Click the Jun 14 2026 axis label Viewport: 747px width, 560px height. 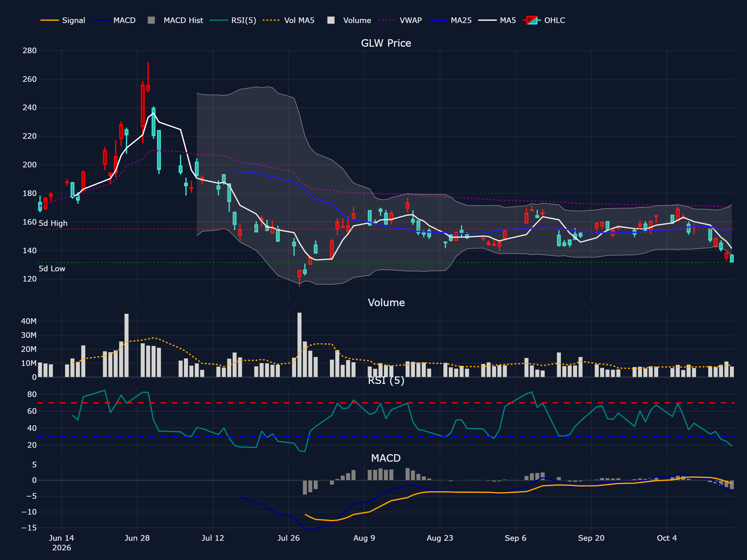tap(61, 543)
